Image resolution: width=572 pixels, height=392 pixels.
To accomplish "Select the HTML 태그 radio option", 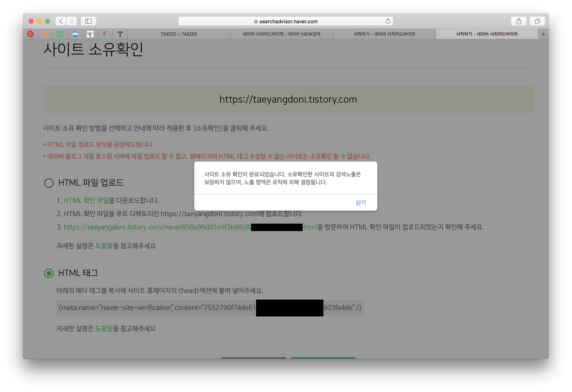I will click(49, 273).
